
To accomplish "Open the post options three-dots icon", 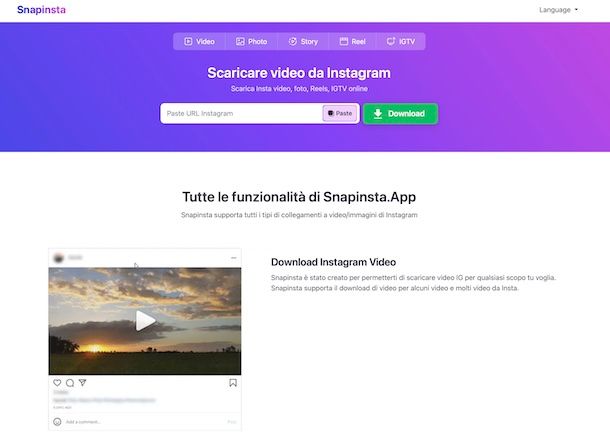I will [233, 258].
